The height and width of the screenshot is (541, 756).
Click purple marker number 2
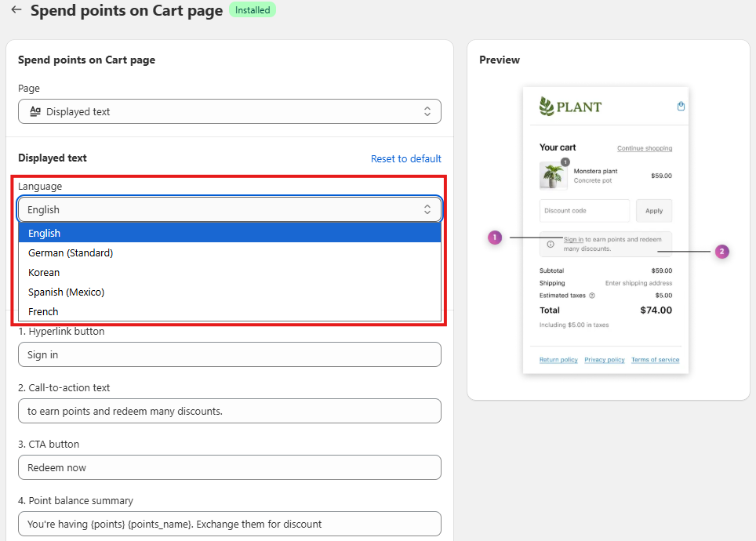click(x=721, y=252)
